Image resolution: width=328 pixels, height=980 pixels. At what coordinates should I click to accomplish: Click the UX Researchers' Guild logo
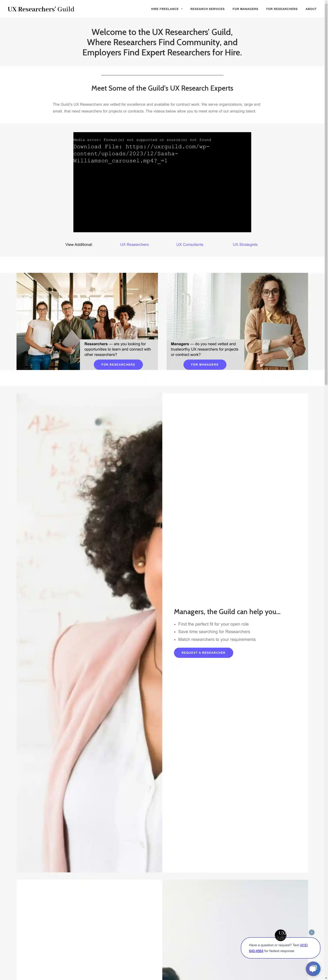click(x=41, y=9)
